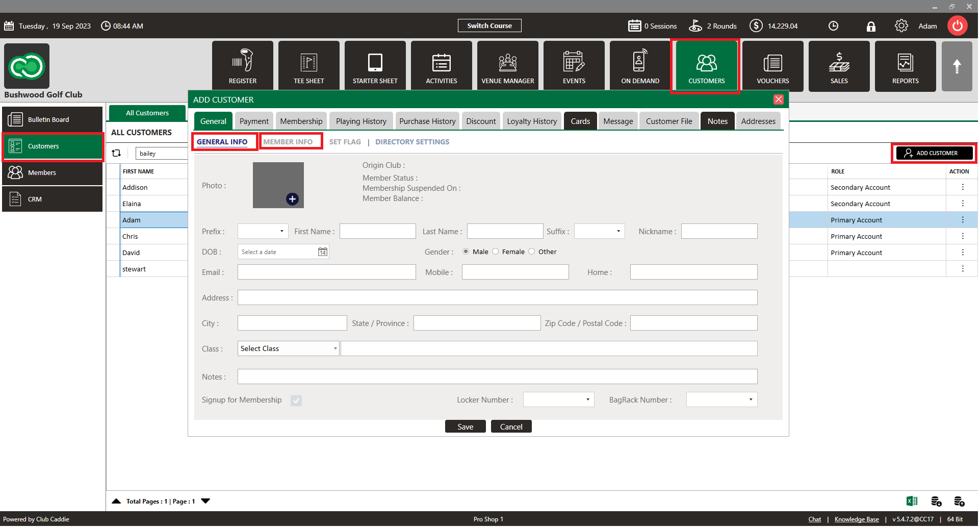
Task: Export customer list with Excel icon
Action: pyautogui.click(x=912, y=501)
